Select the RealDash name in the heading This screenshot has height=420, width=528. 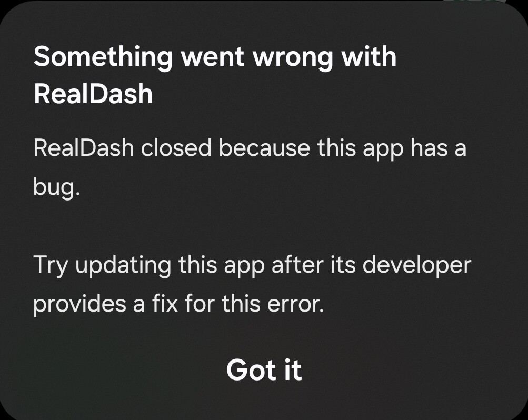(93, 93)
